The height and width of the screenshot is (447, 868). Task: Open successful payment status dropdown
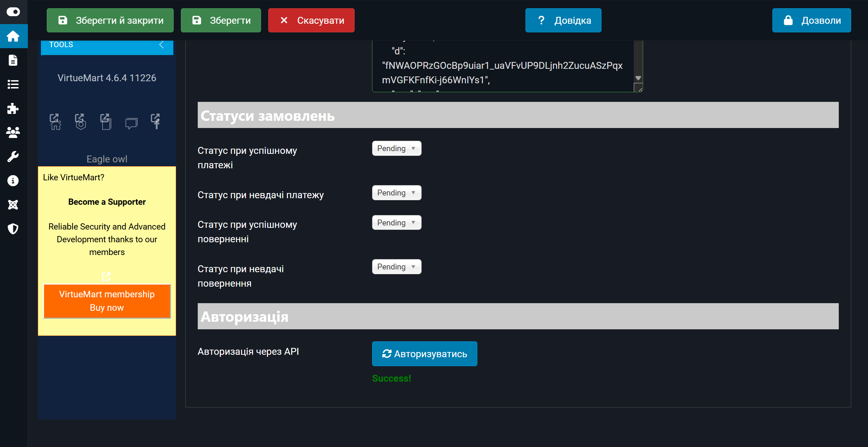click(x=396, y=148)
